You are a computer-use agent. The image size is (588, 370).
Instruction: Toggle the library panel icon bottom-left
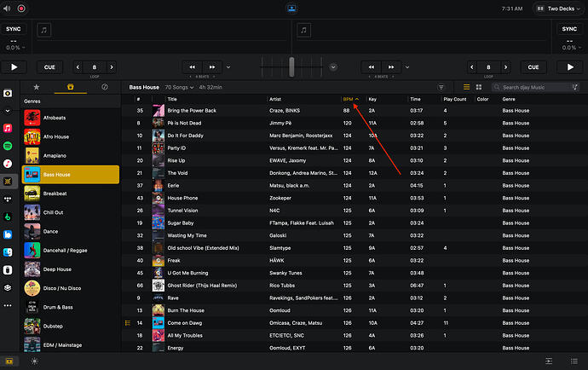point(9,361)
